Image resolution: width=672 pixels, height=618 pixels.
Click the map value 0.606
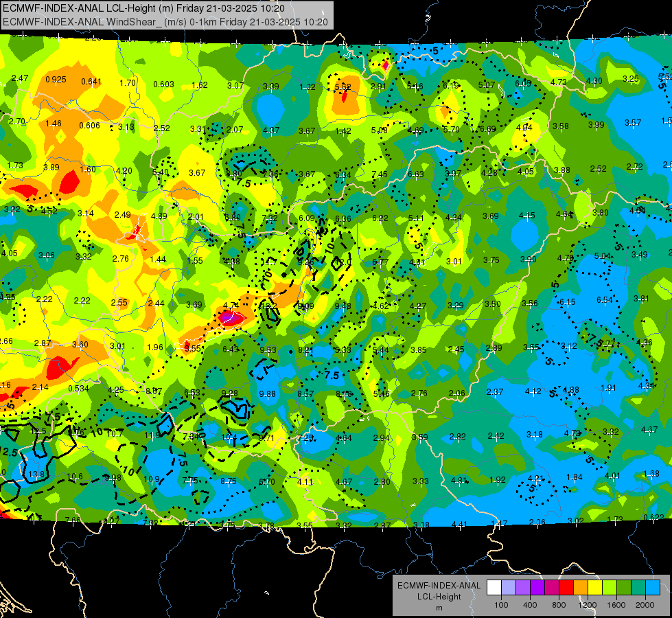[x=89, y=125]
